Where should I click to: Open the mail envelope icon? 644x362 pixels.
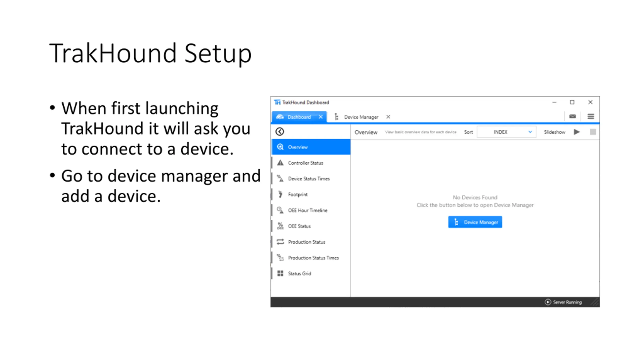coord(573,116)
